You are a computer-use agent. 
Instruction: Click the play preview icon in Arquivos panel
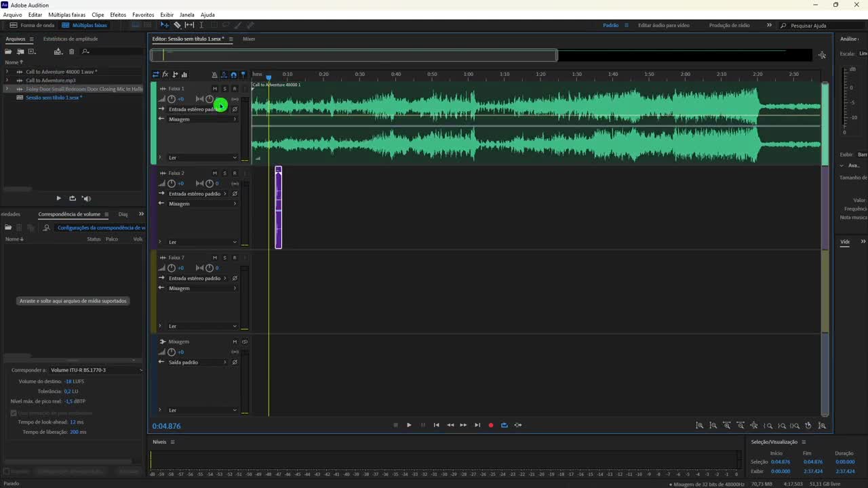click(58, 199)
